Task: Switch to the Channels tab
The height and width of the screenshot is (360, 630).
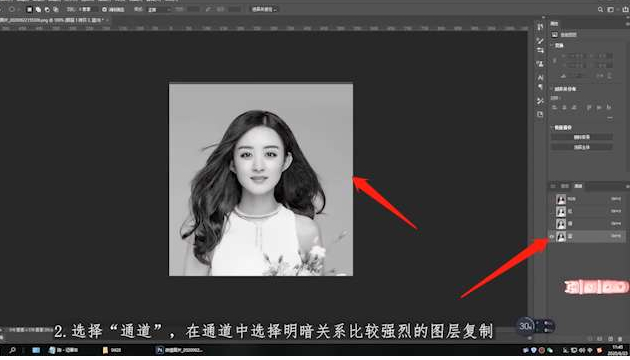Action: (578, 186)
